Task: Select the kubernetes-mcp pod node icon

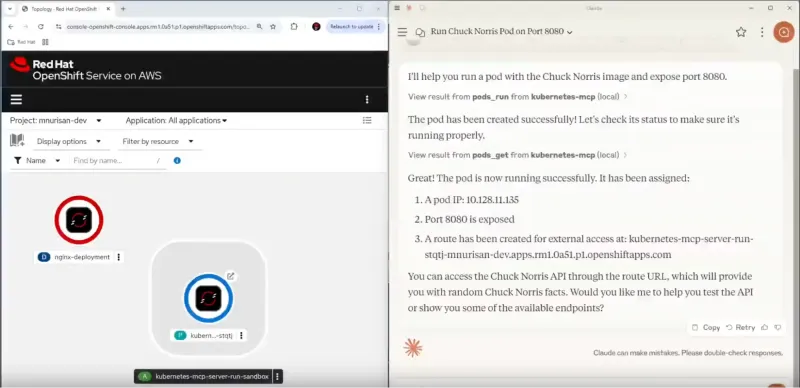Action: tap(208, 299)
